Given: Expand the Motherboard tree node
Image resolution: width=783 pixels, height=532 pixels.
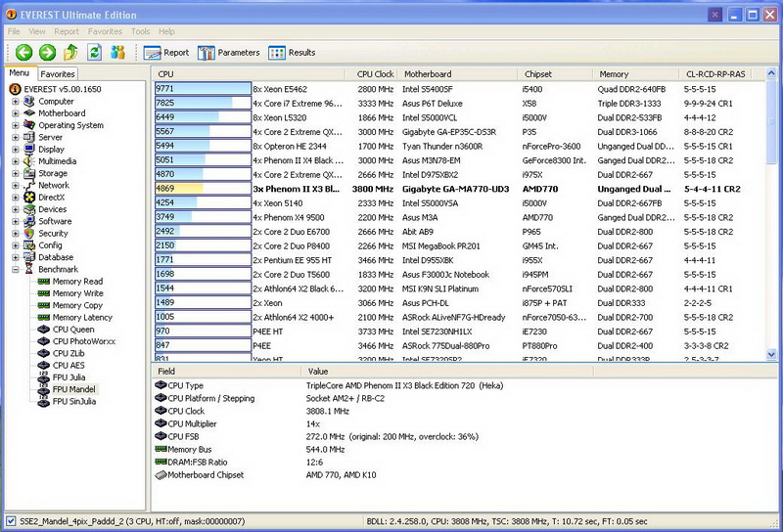Looking at the screenshot, I should (16, 113).
